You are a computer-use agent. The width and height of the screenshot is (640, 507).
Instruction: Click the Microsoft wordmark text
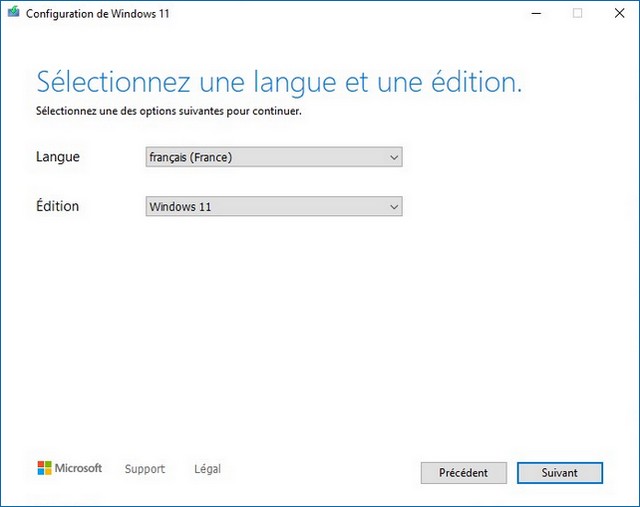point(78,468)
